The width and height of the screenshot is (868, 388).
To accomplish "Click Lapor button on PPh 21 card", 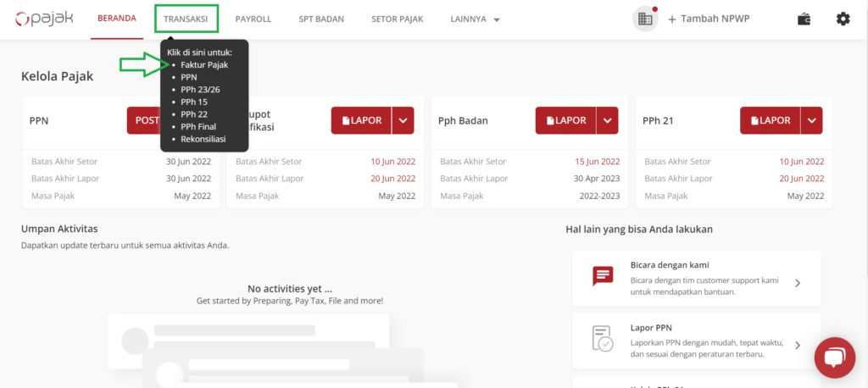I will [x=770, y=120].
